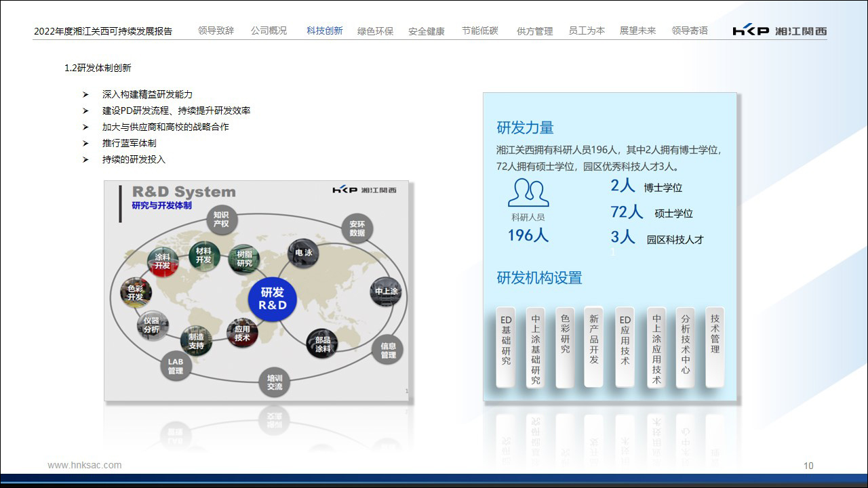Click the report title 2022年度湘江关西可持续发展报告
Image resolution: width=868 pixels, height=488 pixels.
tap(103, 31)
